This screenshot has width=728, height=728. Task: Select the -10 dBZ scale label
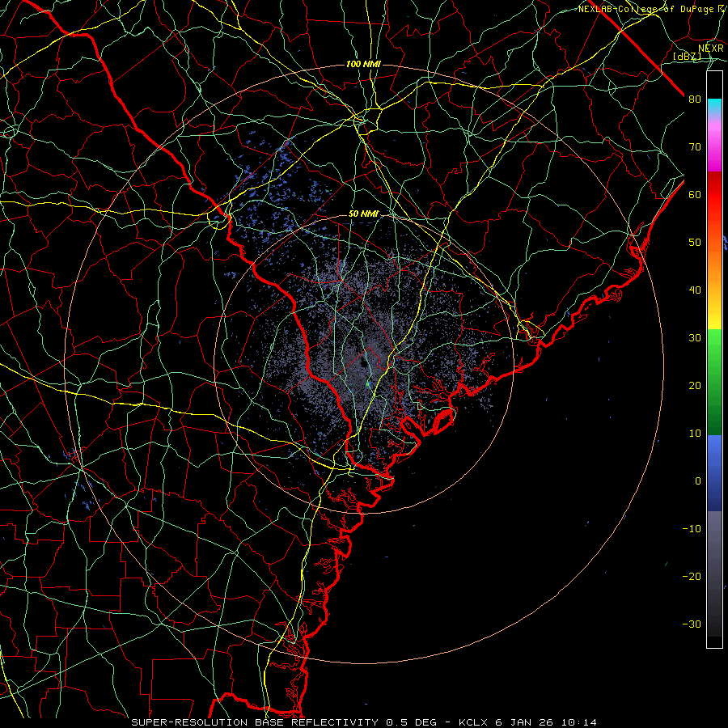coord(692,529)
